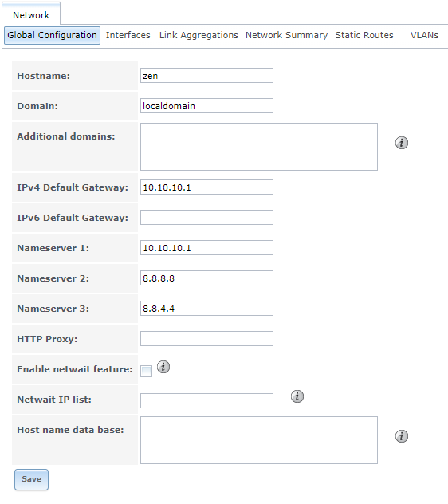Viewport: 448px width, 504px height.
Task: Select the Static Routes tab
Action: point(364,35)
